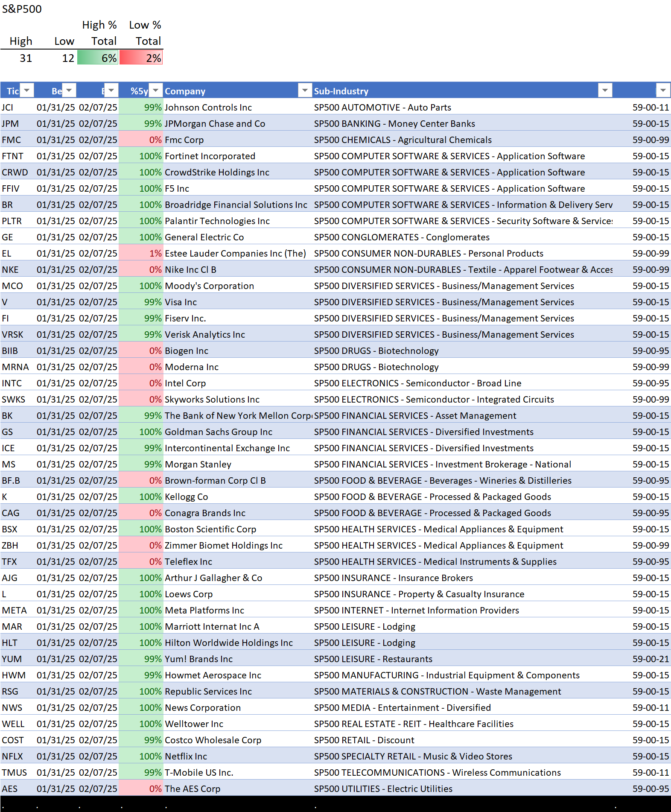The image size is (671, 812).
Task: Select Netflix Inc company cell
Action: 237,756
